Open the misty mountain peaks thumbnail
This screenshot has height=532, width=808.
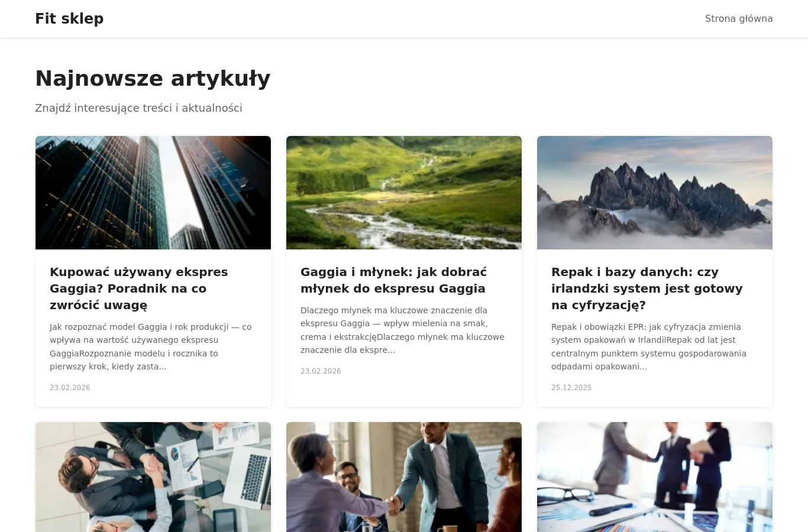[655, 193]
